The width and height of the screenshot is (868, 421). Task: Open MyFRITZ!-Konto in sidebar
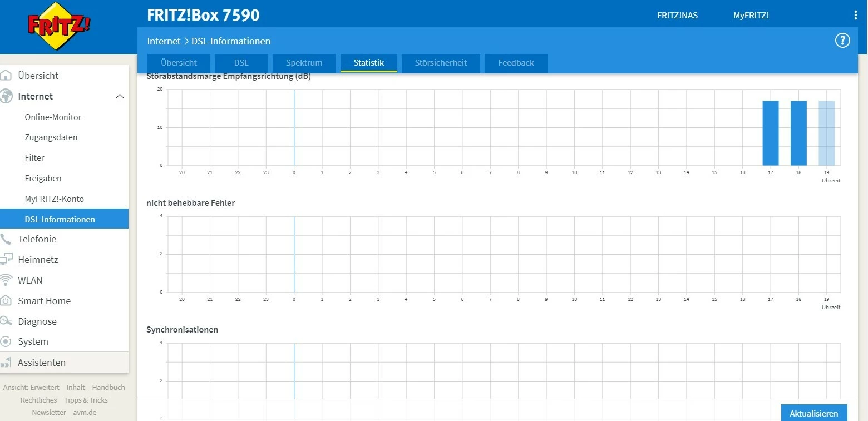pyautogui.click(x=55, y=199)
